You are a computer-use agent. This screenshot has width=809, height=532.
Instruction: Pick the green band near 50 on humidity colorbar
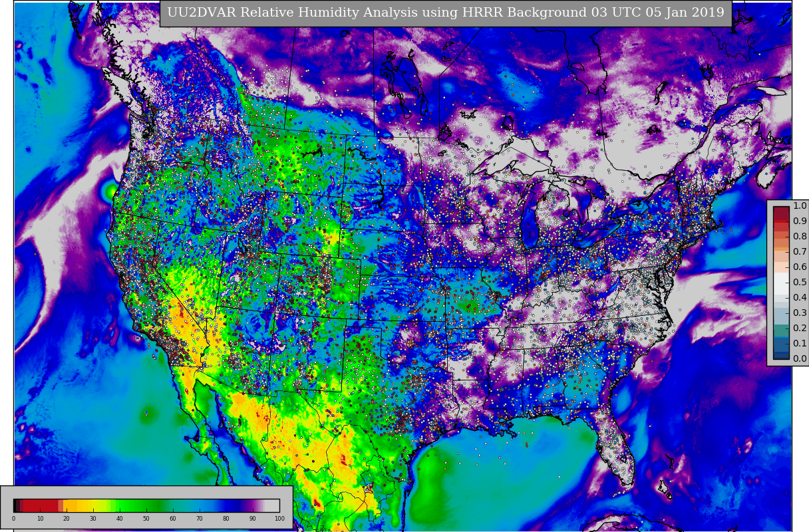pos(146,505)
